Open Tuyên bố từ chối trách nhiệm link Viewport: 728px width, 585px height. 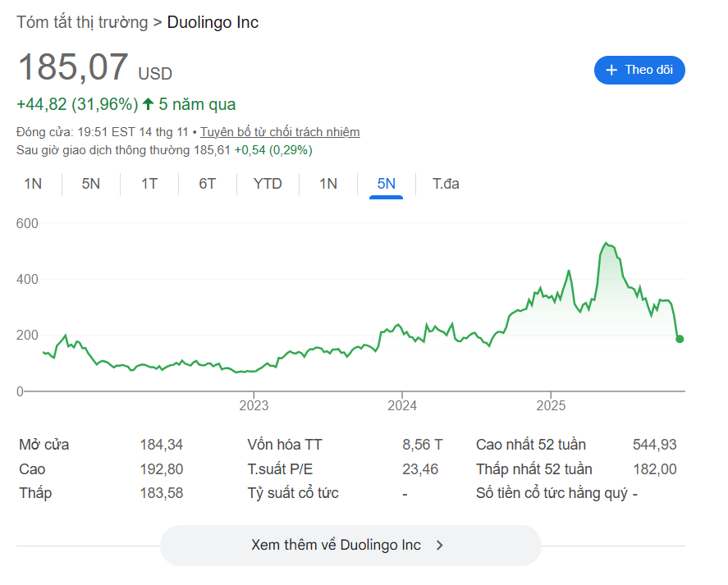point(280,132)
